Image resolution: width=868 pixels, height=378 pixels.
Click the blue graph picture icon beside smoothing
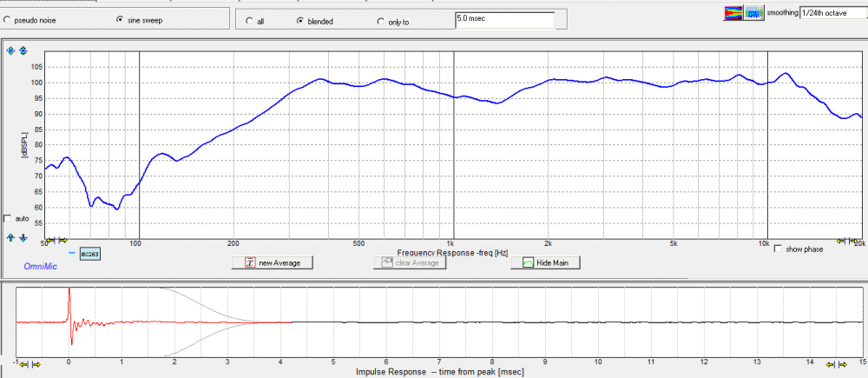pos(753,13)
